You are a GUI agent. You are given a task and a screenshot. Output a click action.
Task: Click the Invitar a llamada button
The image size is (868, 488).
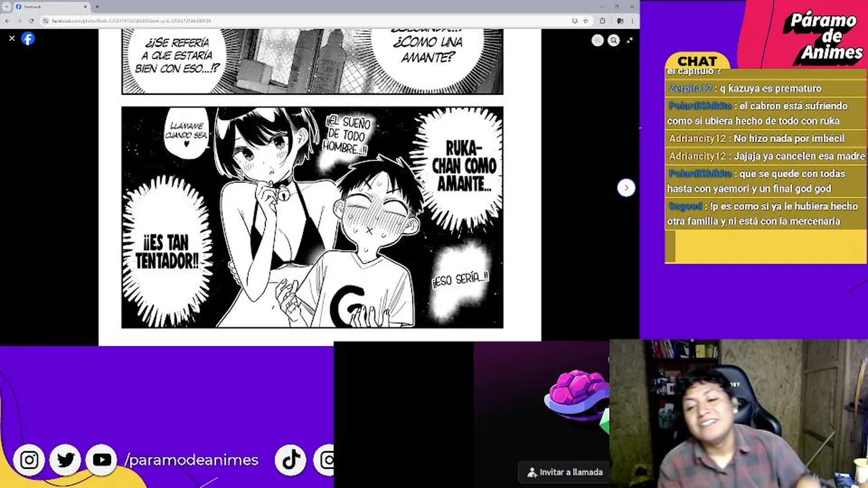(x=566, y=472)
